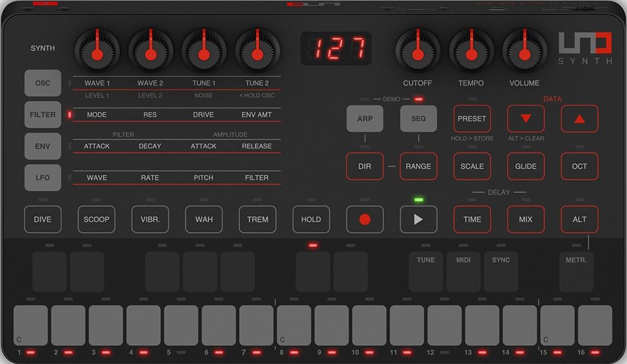
Task: Click the CUTOFF knob
Action: pos(418,51)
